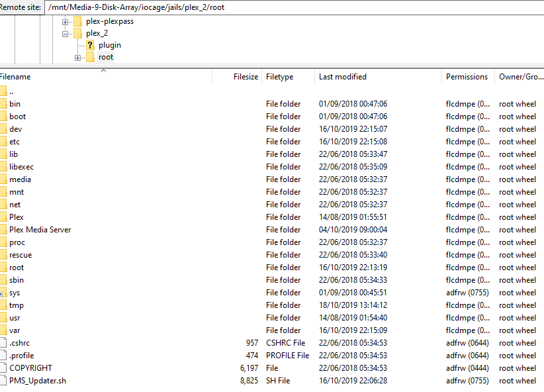Sort by the Permissions column header
The height and width of the screenshot is (392, 544).
(x=468, y=77)
